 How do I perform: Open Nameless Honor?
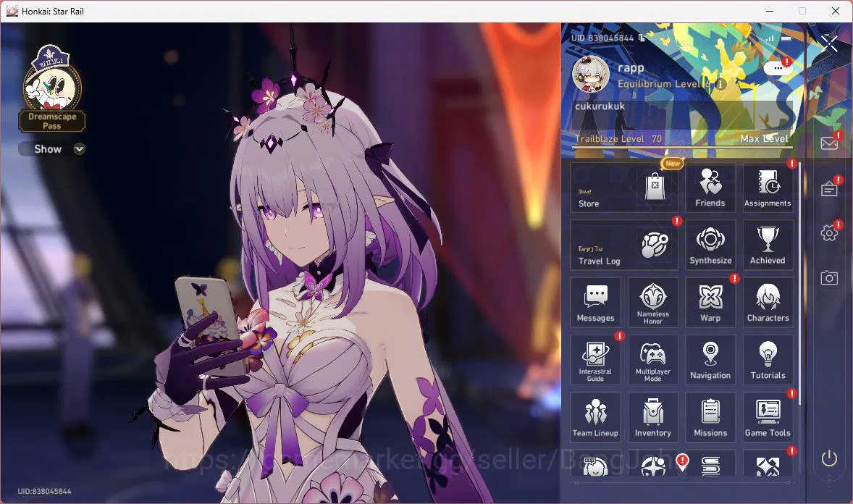pos(653,303)
